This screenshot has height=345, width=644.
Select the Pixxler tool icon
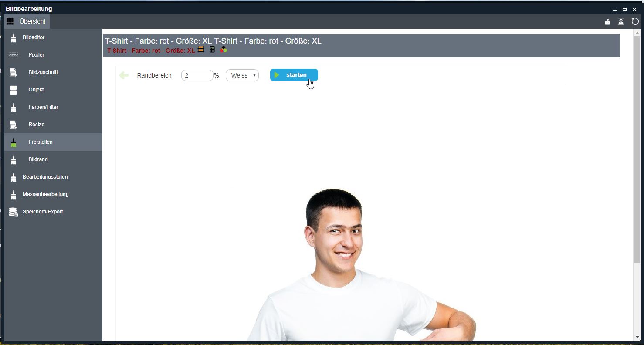14,55
